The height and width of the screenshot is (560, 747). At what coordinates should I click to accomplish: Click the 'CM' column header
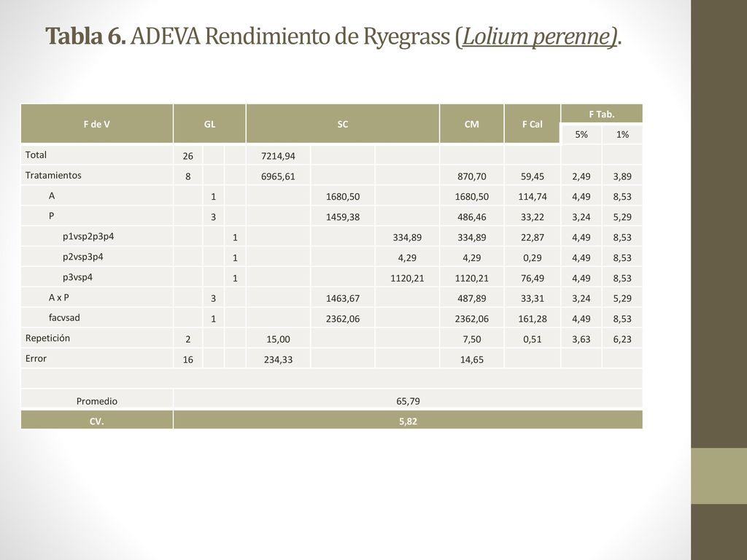tap(472, 124)
